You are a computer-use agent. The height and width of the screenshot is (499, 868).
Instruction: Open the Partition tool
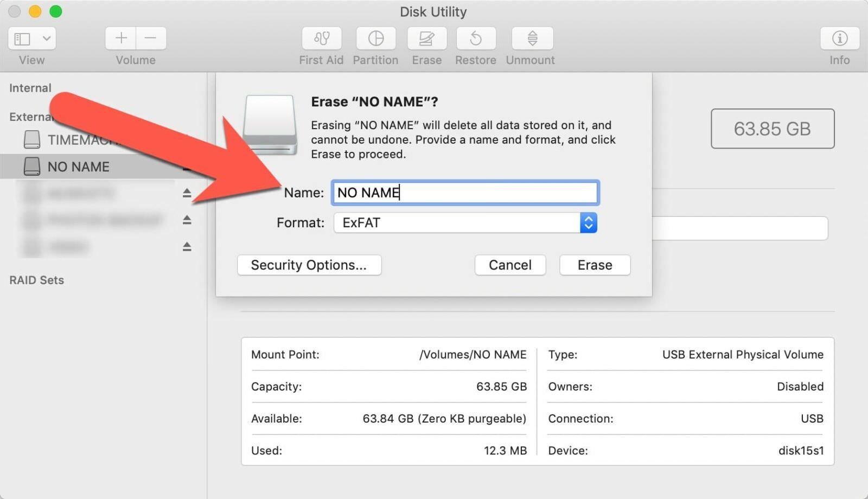[375, 39]
